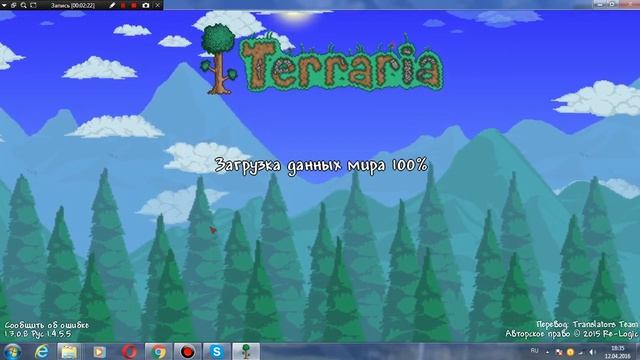640x360 pixels.
Task: Open the volume speaker tray icon
Action: [592, 352]
